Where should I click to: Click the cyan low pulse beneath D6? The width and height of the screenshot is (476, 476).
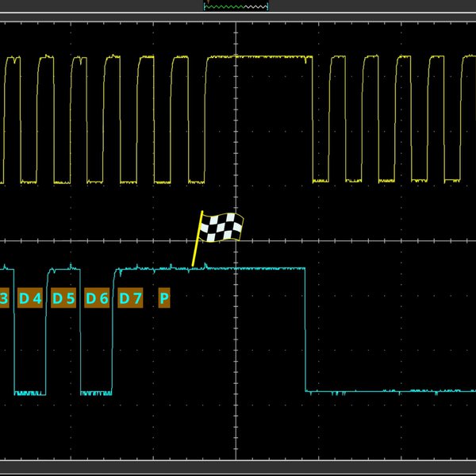coord(97,392)
